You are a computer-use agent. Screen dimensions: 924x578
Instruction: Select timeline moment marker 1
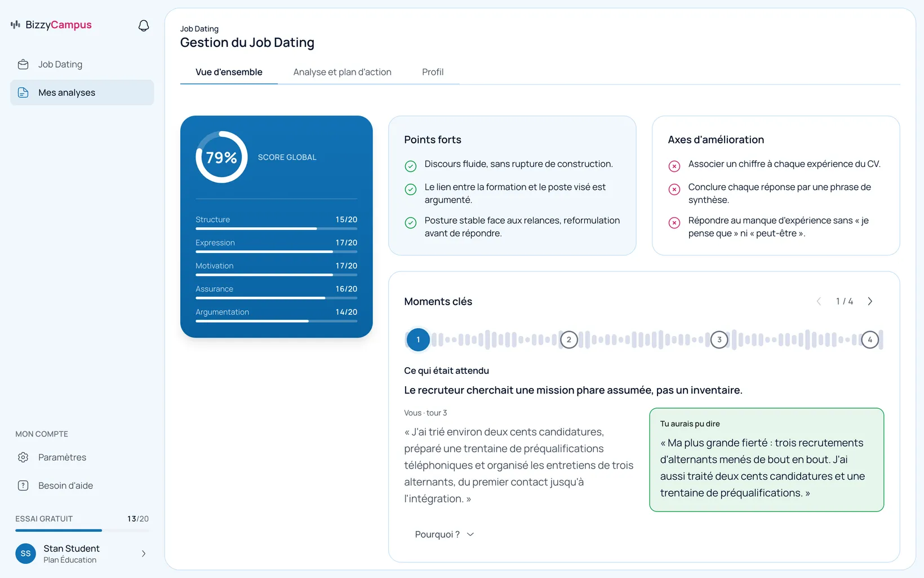tap(418, 339)
